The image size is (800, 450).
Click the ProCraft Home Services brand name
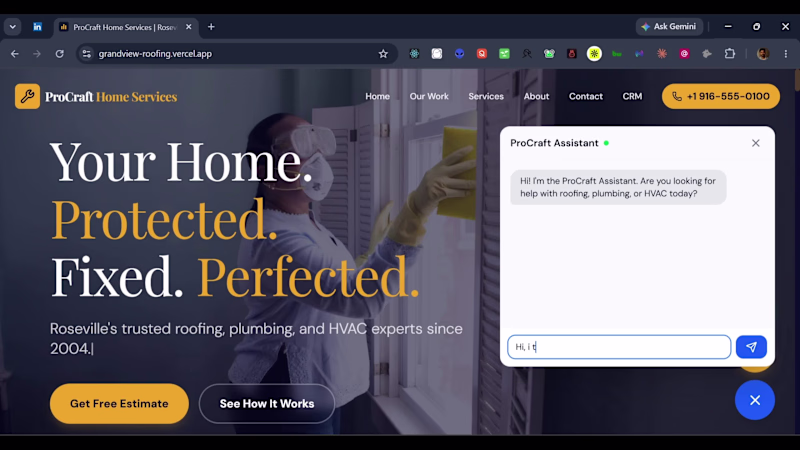click(111, 96)
